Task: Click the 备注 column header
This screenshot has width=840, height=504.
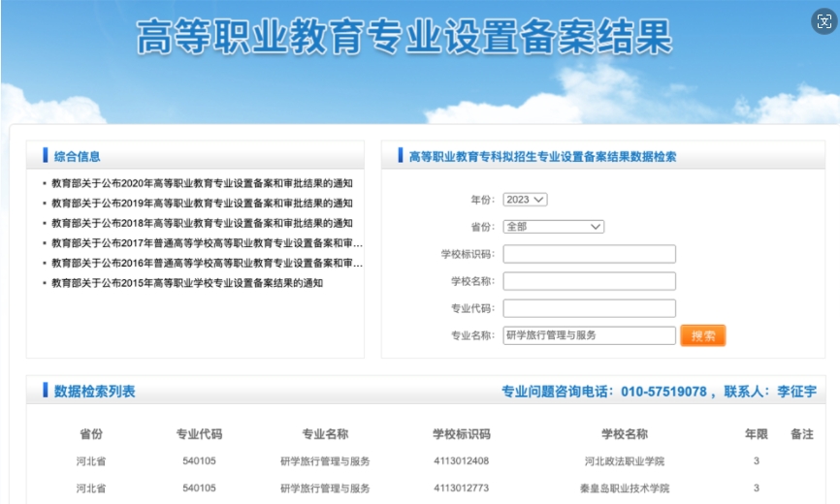Action: 802,434
